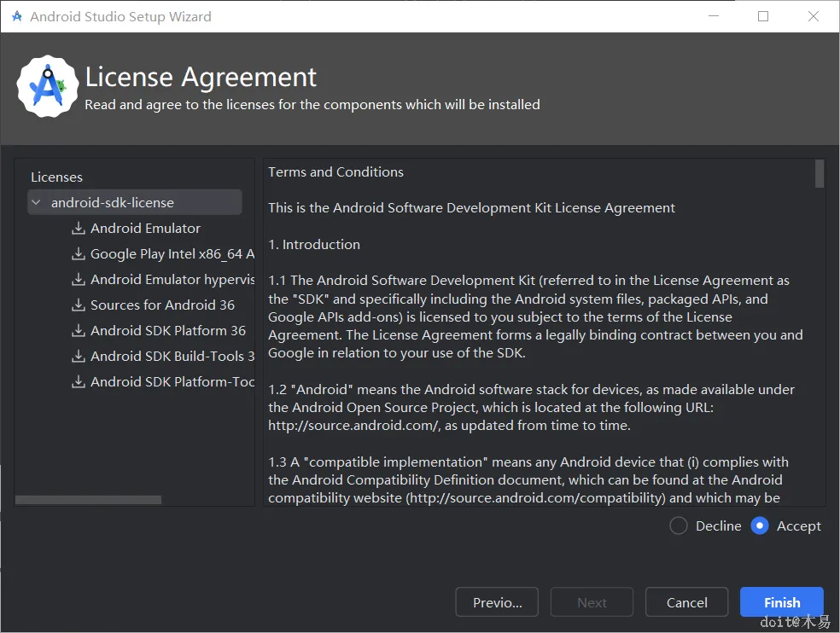Image resolution: width=840 pixels, height=633 pixels.
Task: Select the Android Emulator tree item
Action: pyautogui.click(x=145, y=229)
